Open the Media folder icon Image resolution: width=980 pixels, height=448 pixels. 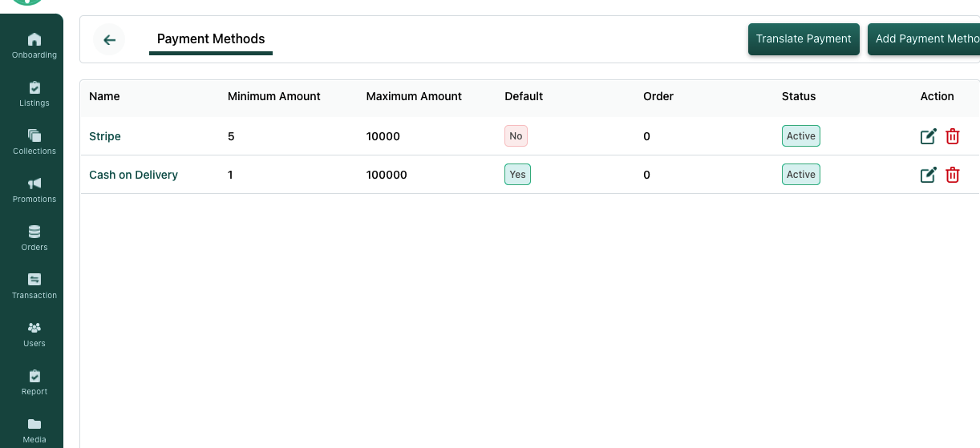[x=34, y=425]
